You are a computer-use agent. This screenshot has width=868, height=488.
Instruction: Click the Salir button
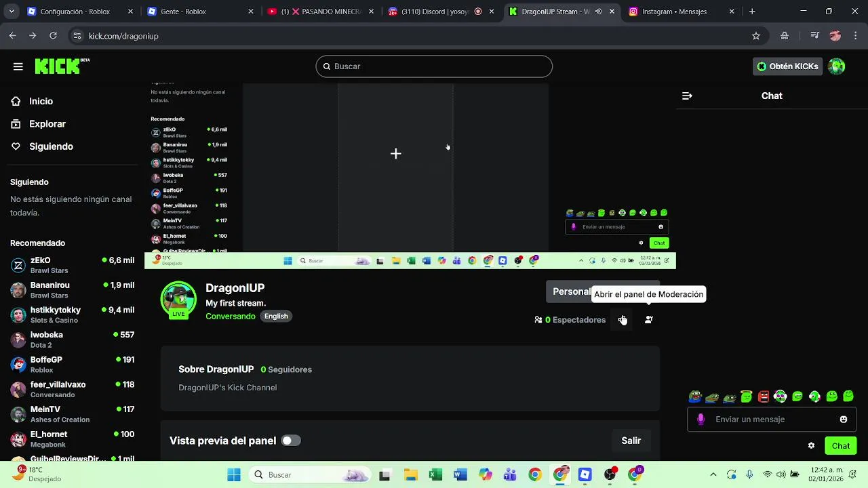[x=631, y=441]
